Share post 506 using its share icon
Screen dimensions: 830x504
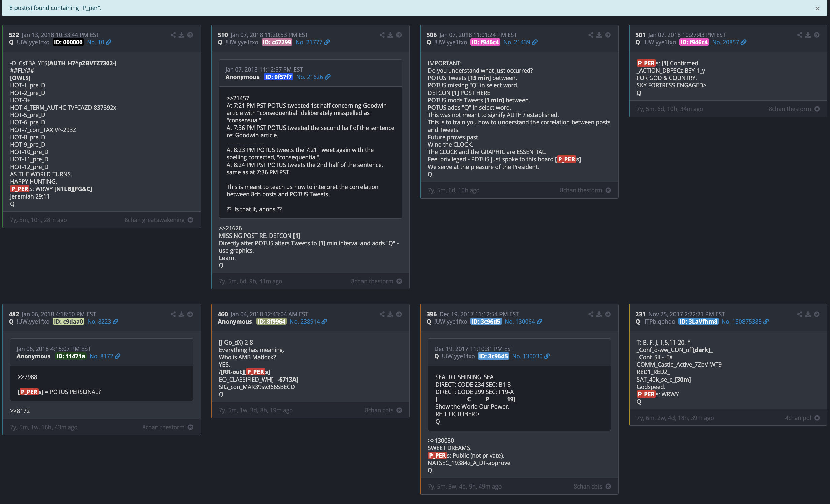point(591,35)
